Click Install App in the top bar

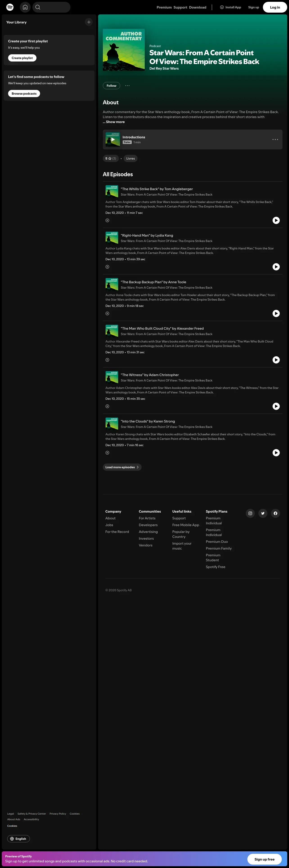(x=230, y=7)
